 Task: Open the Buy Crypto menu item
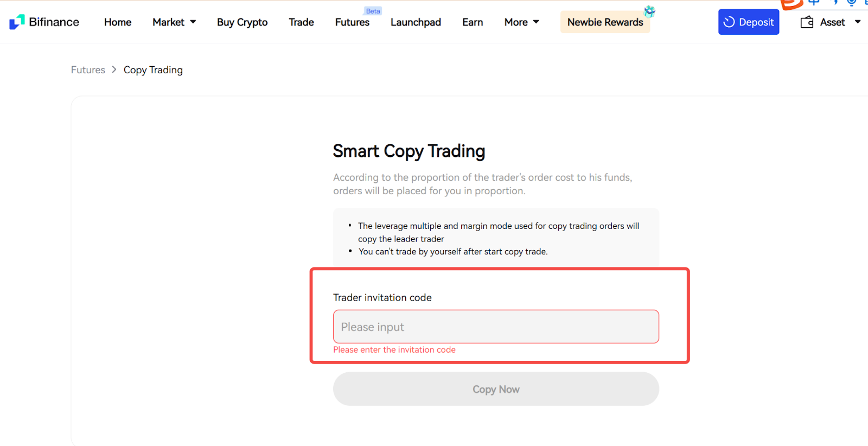(x=242, y=22)
